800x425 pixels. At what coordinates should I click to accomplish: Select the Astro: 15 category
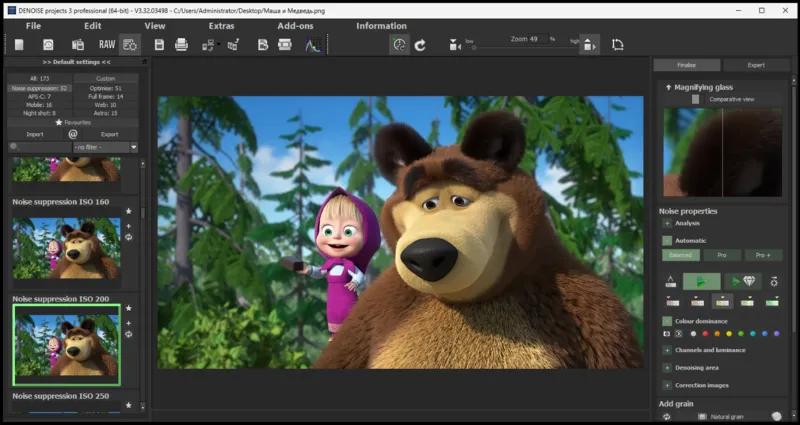pos(106,113)
